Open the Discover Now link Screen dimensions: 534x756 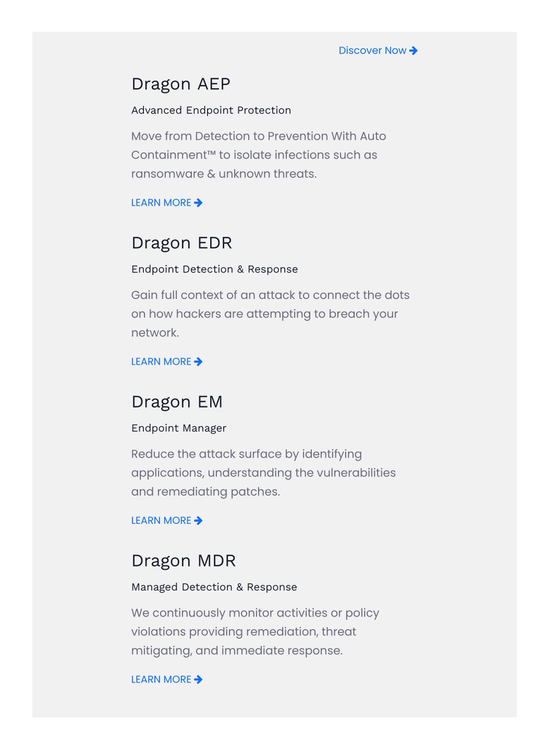point(378,51)
